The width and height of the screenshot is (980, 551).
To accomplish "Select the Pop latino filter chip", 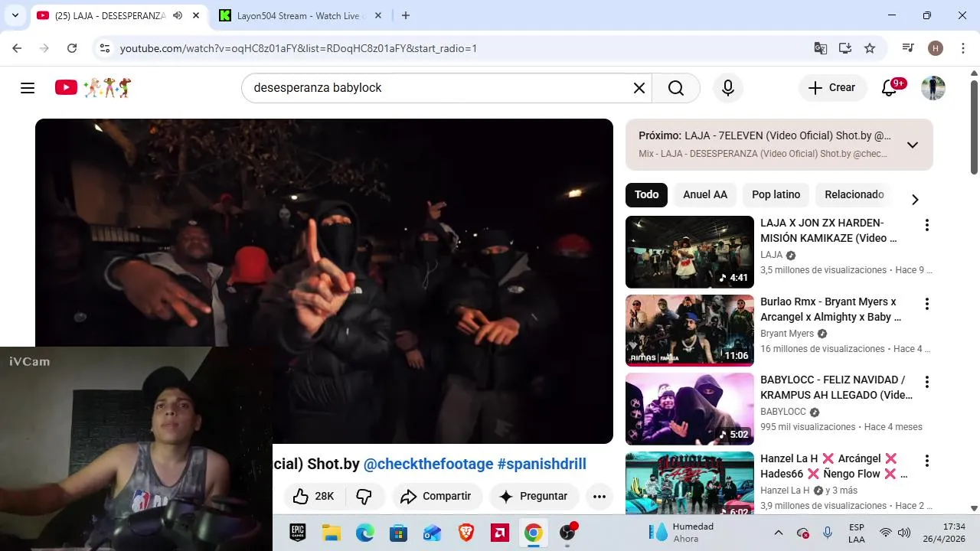I will coord(776,194).
